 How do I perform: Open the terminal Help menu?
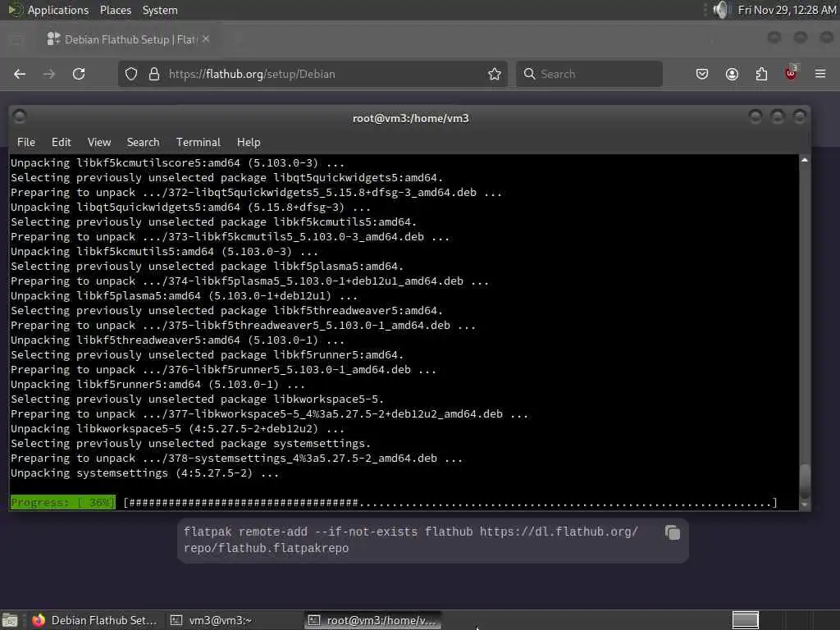pos(249,142)
